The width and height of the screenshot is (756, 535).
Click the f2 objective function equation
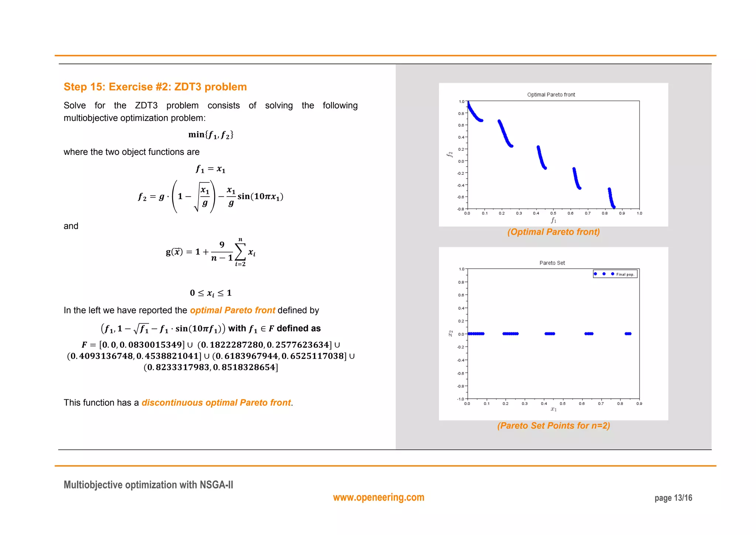pos(211,197)
